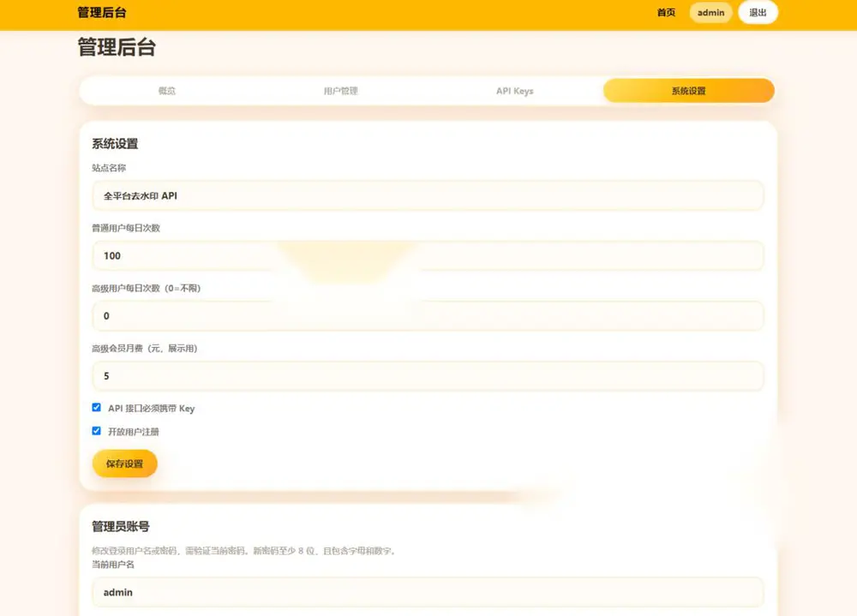Screen dimensions: 857x616
Task: Switch to 用户管理 tab
Action: click(x=340, y=91)
